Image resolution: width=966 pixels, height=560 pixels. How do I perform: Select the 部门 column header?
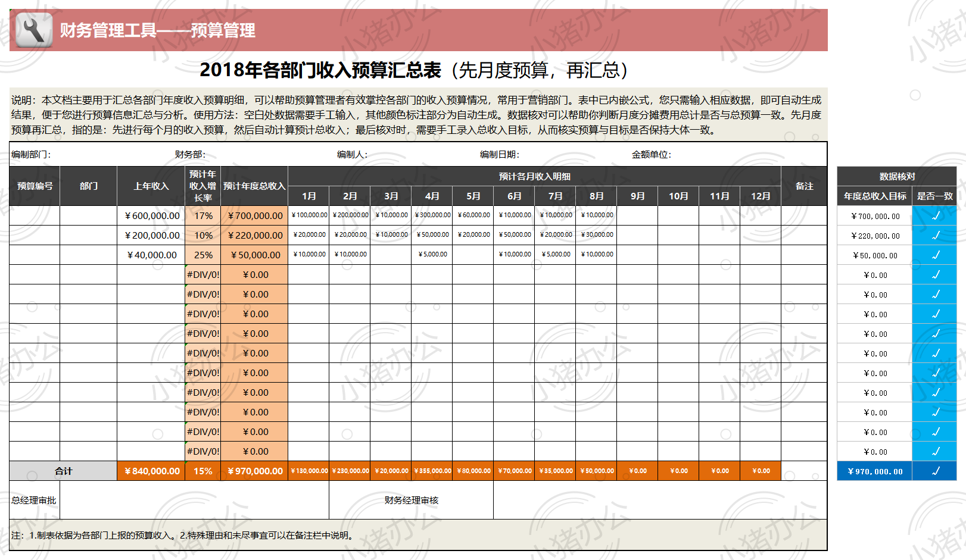(89, 186)
